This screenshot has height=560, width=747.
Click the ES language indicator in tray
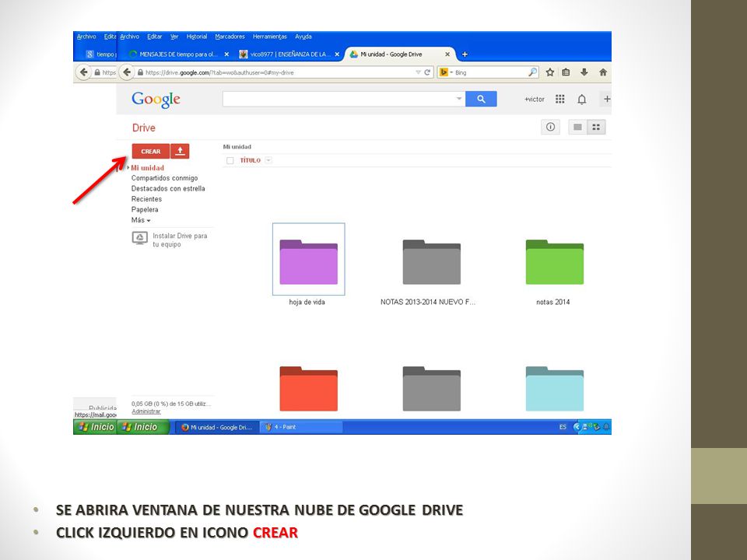pos(563,427)
